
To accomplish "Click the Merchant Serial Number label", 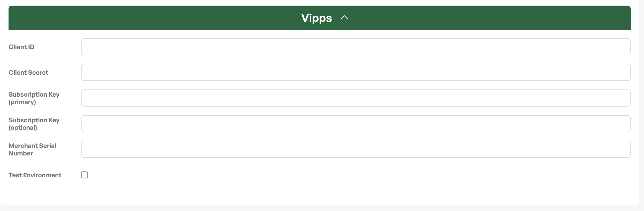I will (x=32, y=150).
